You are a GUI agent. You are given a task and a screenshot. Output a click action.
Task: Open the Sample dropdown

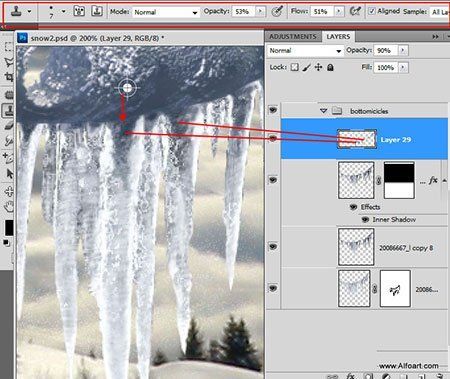[439, 12]
